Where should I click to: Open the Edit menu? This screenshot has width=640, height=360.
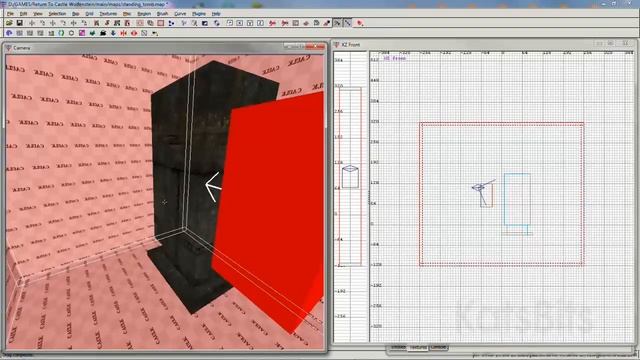tap(23, 13)
